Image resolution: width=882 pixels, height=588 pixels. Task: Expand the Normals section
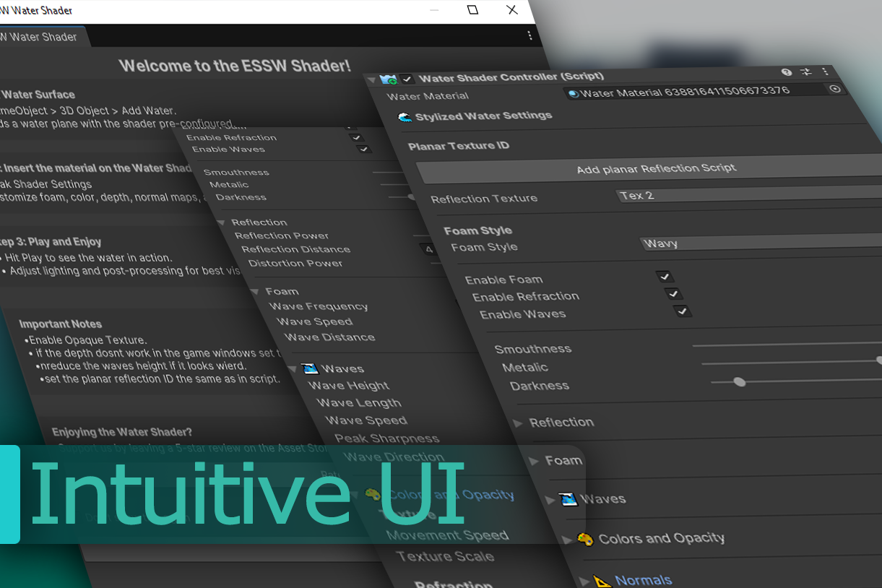[x=584, y=580]
